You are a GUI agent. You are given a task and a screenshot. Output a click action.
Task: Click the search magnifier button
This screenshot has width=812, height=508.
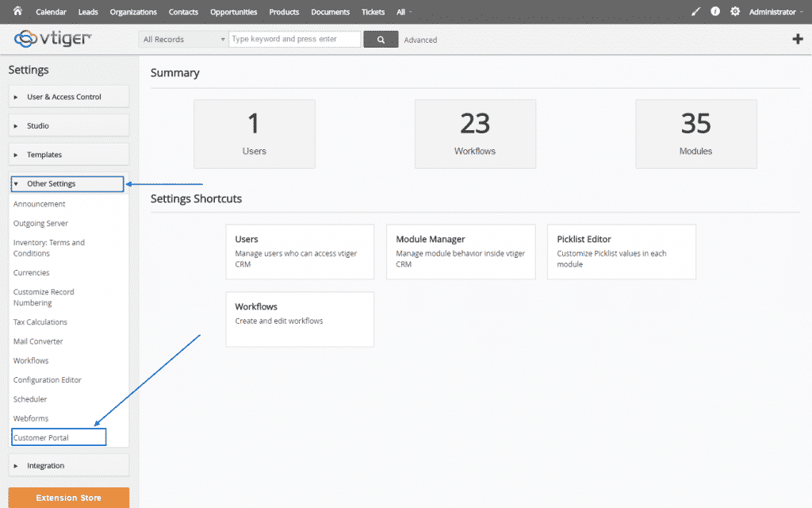coord(381,39)
